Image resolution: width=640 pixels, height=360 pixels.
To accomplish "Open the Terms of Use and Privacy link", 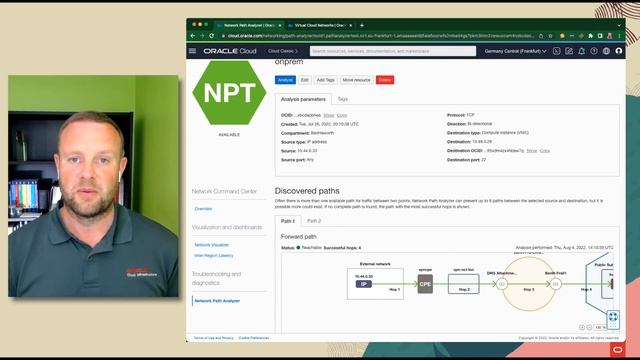I will coord(213,338).
